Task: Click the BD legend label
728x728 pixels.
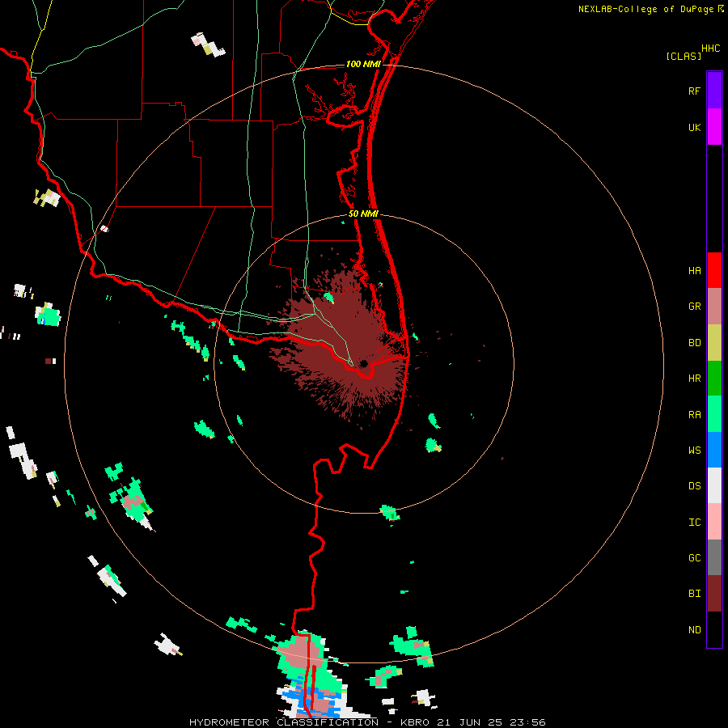Action: click(x=694, y=343)
